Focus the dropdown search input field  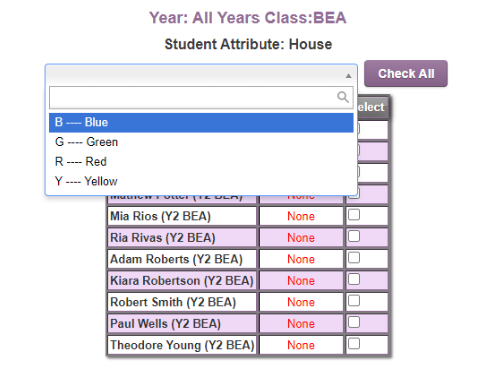point(201,97)
